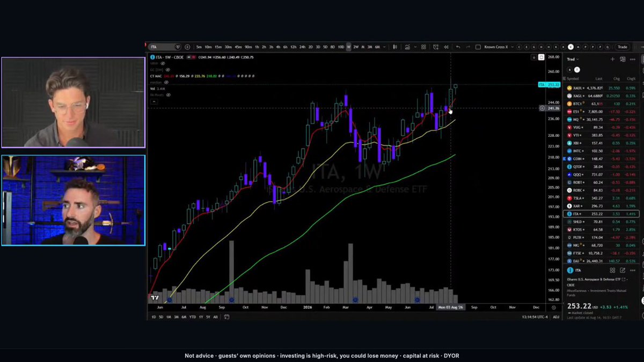Toggle the 8 watchlist flag filter circle
This screenshot has height=362, width=644.
coord(569,70)
